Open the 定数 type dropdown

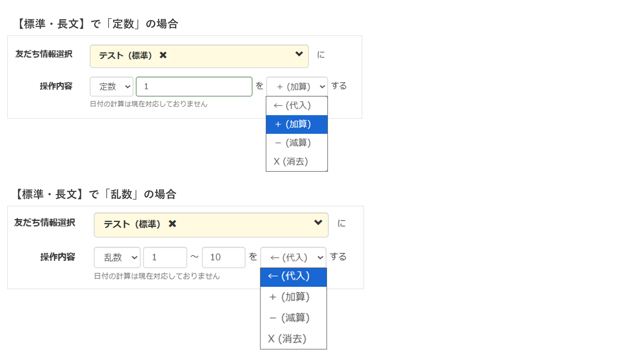click(x=111, y=86)
